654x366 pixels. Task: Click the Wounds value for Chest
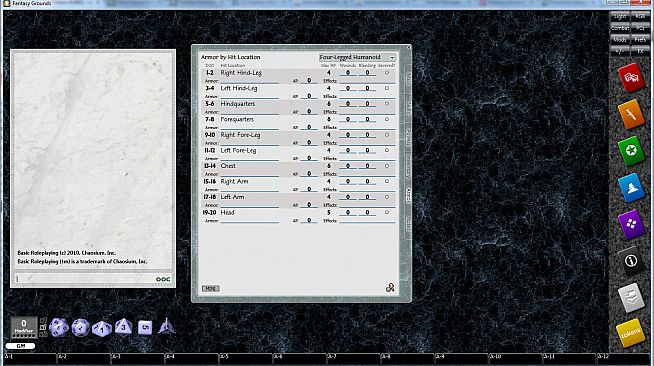348,165
